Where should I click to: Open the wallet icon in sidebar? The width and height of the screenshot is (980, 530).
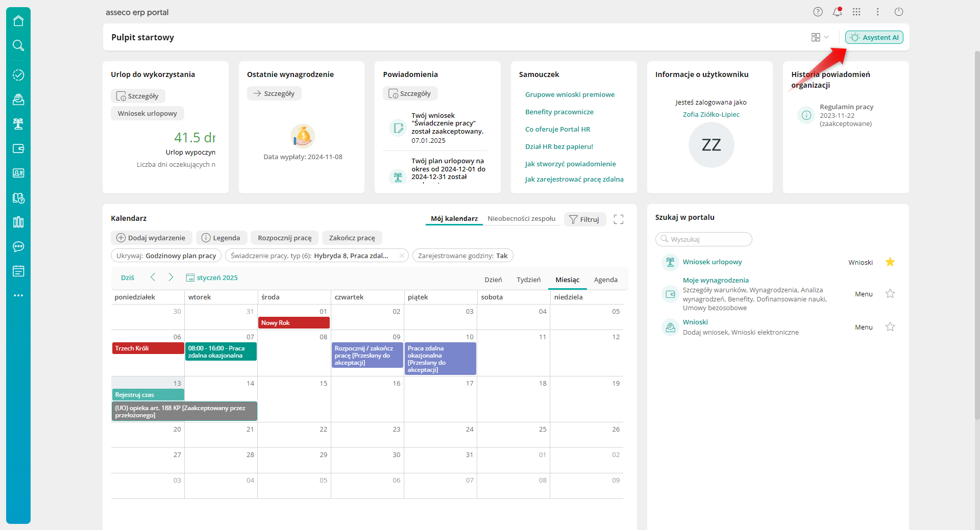[x=18, y=148]
